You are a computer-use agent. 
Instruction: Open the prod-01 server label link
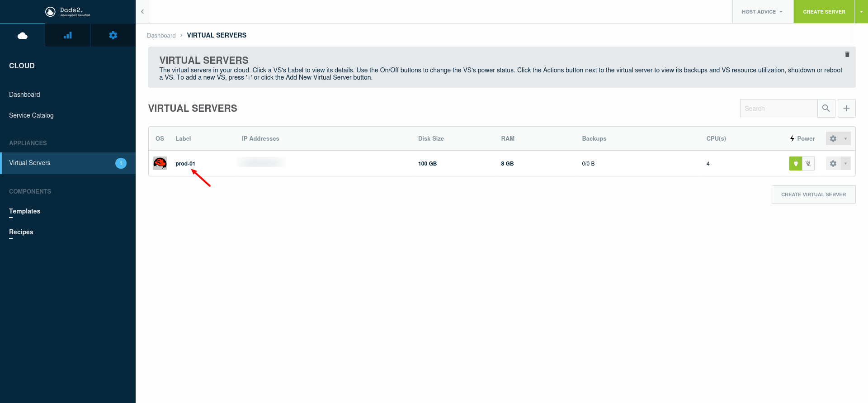point(185,164)
